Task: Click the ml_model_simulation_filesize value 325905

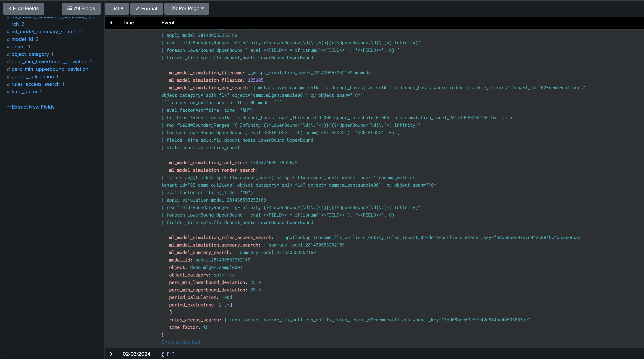Action: point(255,80)
